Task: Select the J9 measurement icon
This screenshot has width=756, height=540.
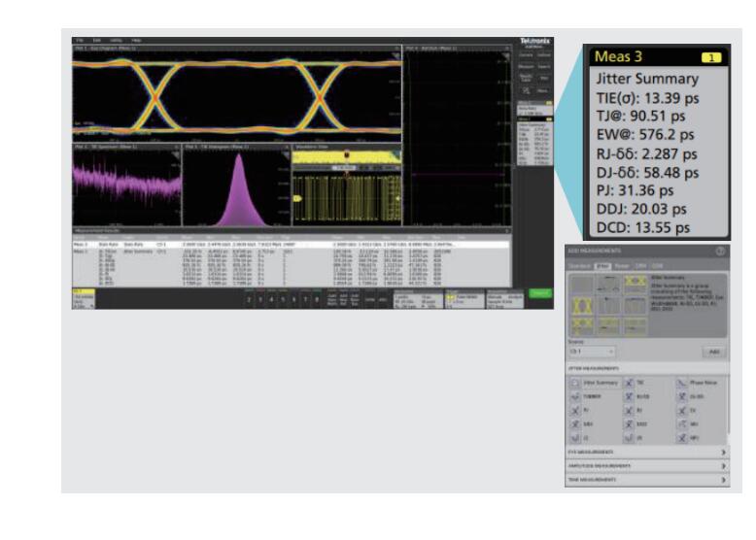Action: pos(629,438)
